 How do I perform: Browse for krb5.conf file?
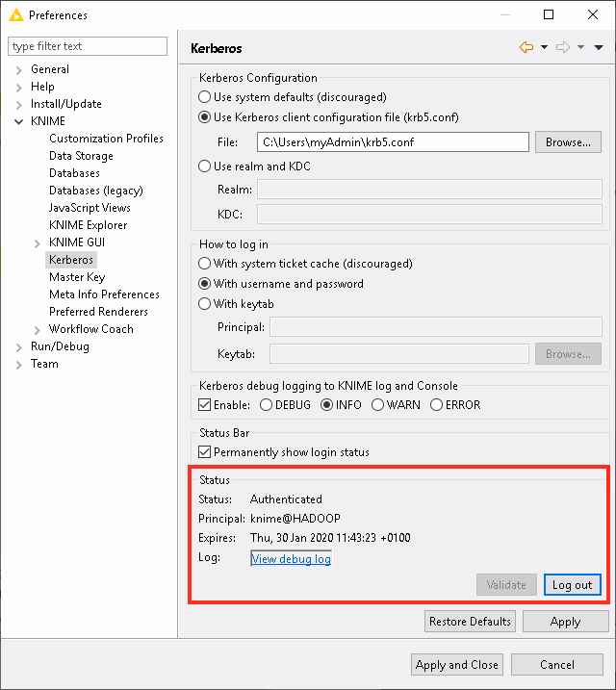coord(568,142)
